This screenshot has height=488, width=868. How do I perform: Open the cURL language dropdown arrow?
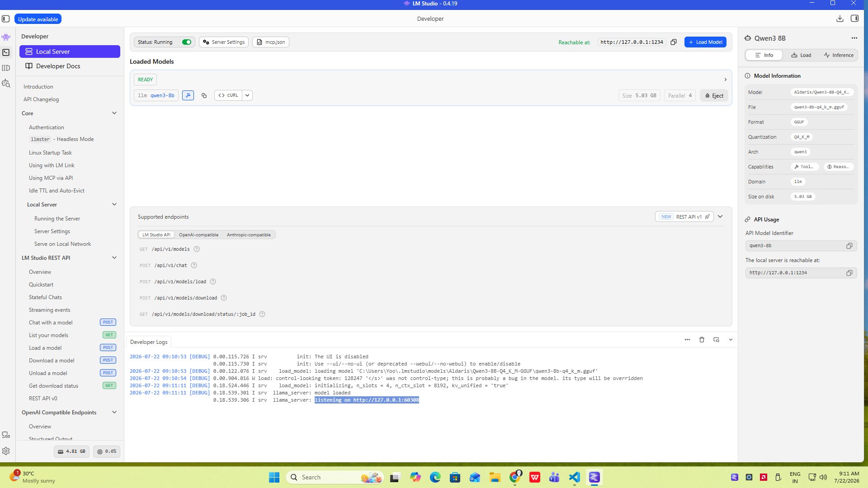coord(247,95)
